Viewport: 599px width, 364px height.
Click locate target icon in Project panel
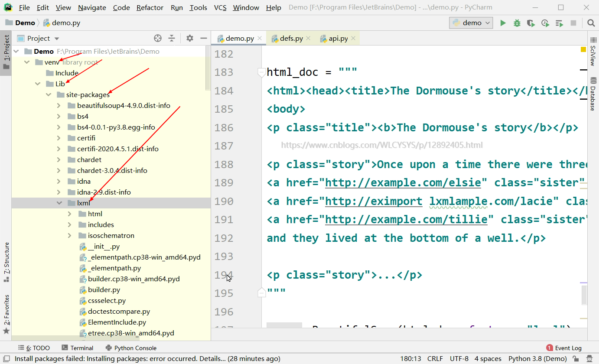point(158,38)
